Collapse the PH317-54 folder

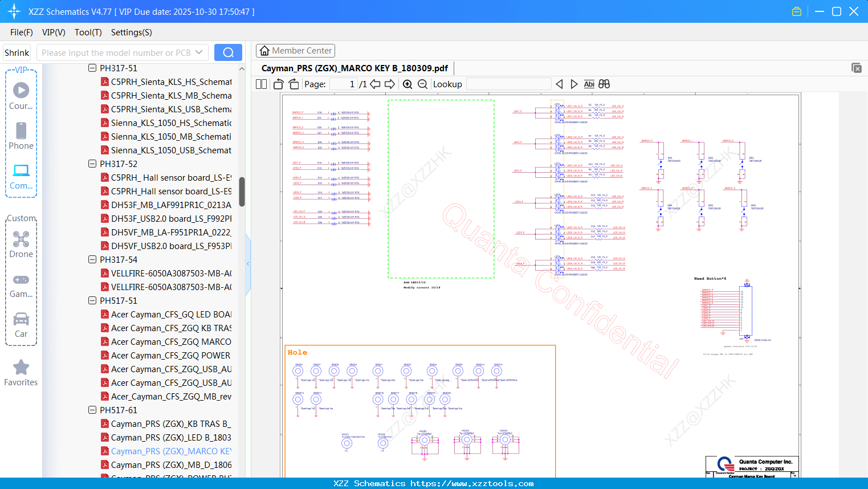[92, 259]
